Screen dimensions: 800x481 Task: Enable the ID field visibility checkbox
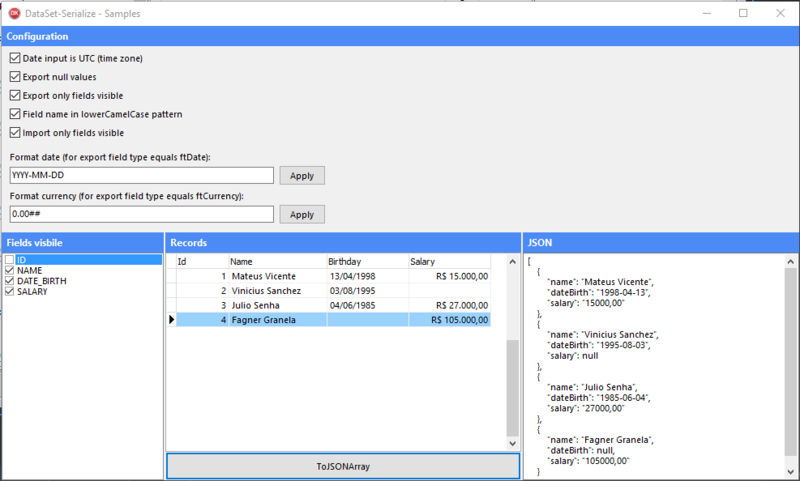tap(9, 260)
